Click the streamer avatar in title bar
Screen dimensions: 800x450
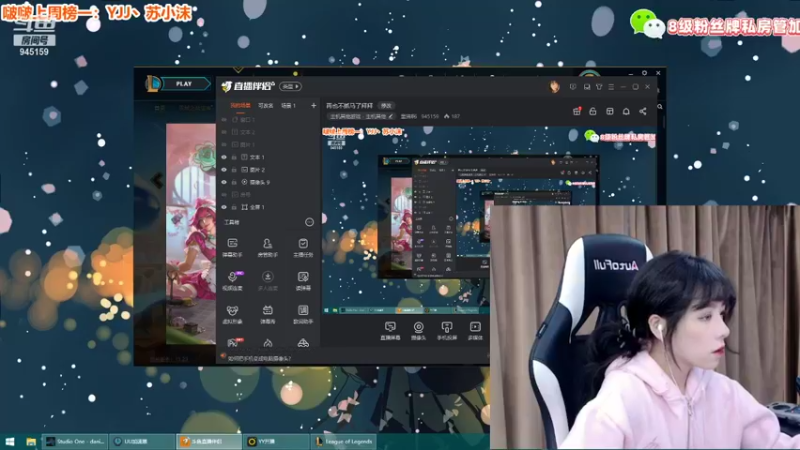pos(555,87)
